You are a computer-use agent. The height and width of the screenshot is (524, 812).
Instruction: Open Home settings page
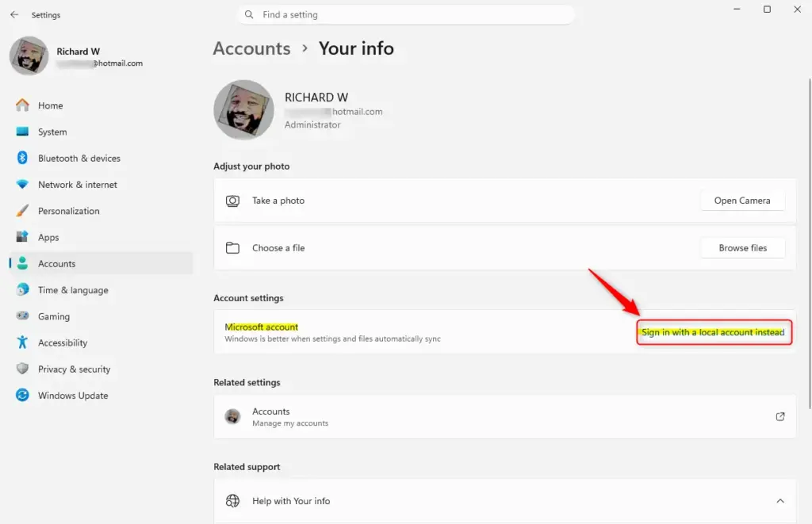pyautogui.click(x=101, y=105)
